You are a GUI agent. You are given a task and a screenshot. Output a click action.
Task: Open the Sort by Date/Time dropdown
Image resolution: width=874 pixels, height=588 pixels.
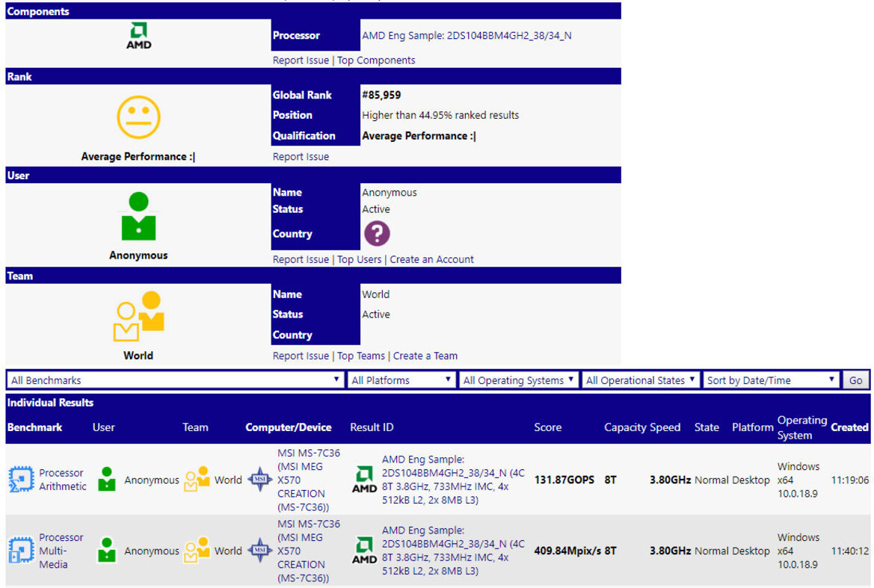click(x=771, y=380)
